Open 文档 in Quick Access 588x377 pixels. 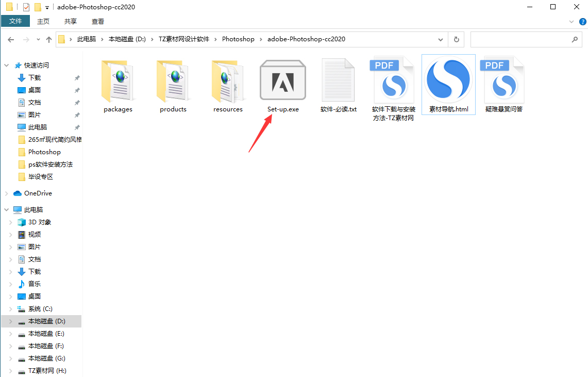coord(35,103)
